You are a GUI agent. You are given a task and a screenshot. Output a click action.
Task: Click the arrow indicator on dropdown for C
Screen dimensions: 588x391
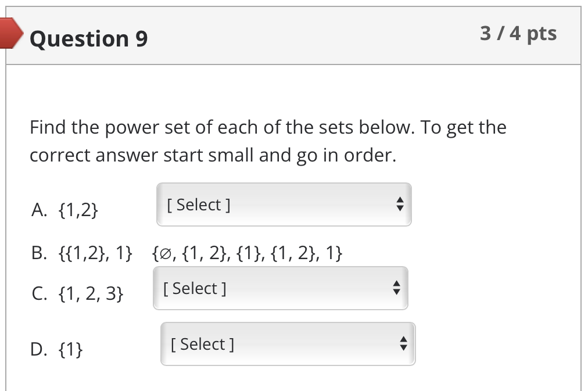pyautogui.click(x=397, y=288)
